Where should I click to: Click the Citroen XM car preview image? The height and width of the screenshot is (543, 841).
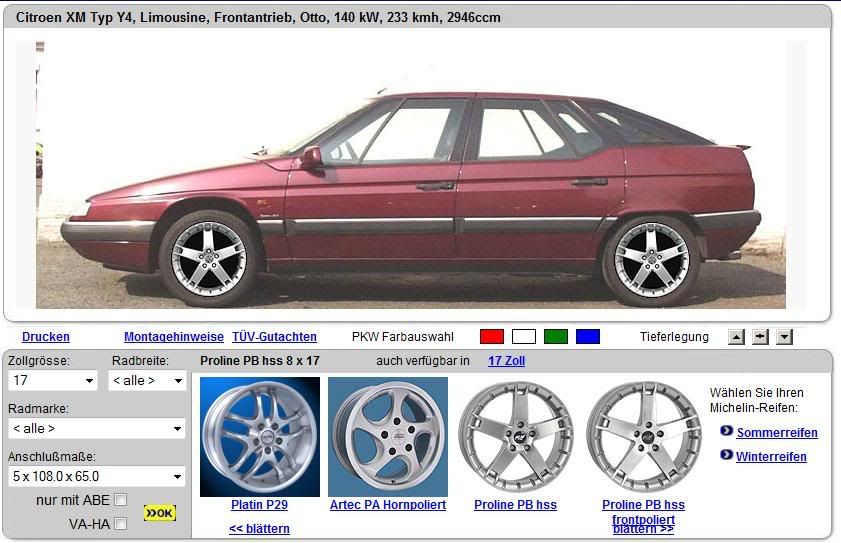tap(411, 175)
